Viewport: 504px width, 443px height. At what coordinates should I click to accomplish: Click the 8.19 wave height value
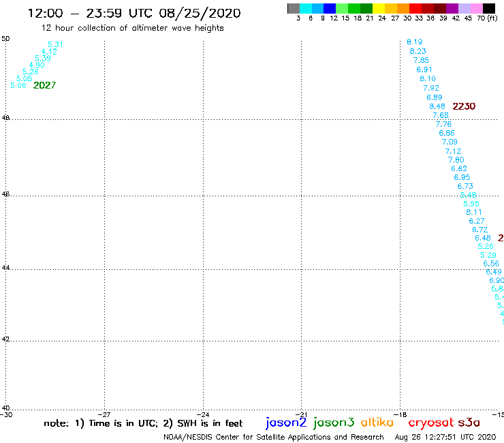(x=415, y=42)
